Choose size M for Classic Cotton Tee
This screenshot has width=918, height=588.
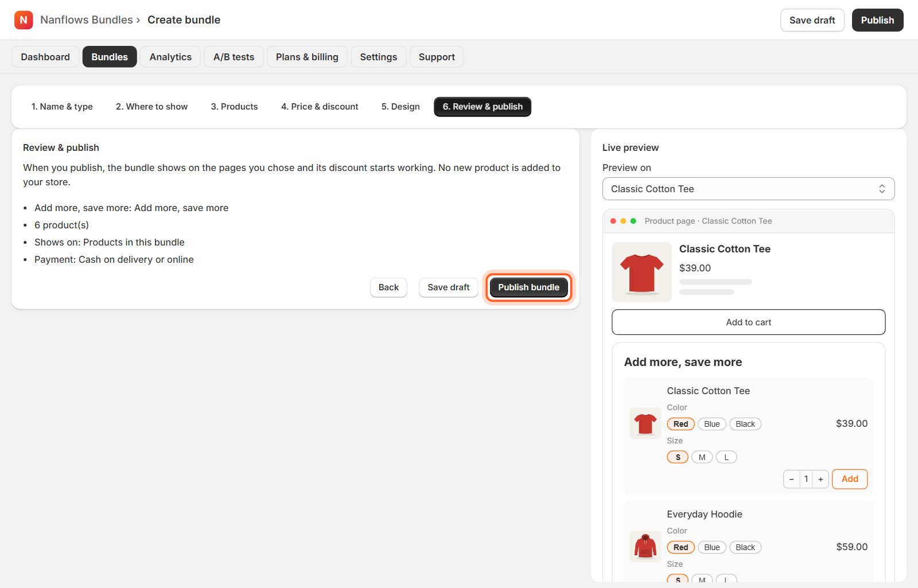[702, 457]
